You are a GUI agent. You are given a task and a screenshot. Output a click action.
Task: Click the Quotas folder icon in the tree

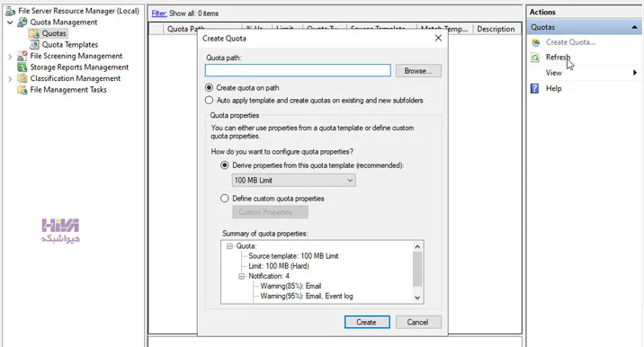coord(34,33)
